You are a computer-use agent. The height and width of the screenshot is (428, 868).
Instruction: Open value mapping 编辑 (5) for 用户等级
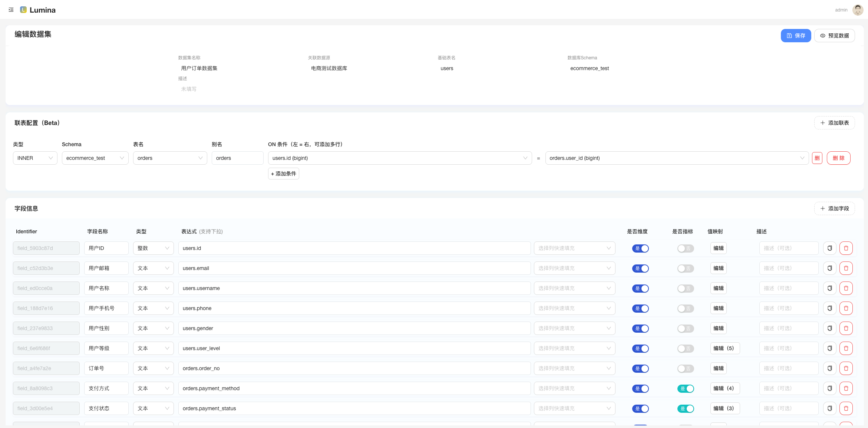725,348
